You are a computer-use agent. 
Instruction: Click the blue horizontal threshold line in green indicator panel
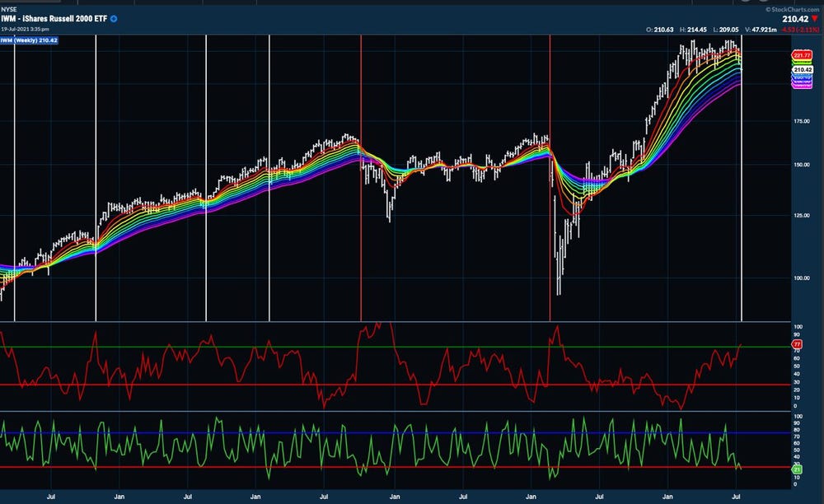[396, 433]
